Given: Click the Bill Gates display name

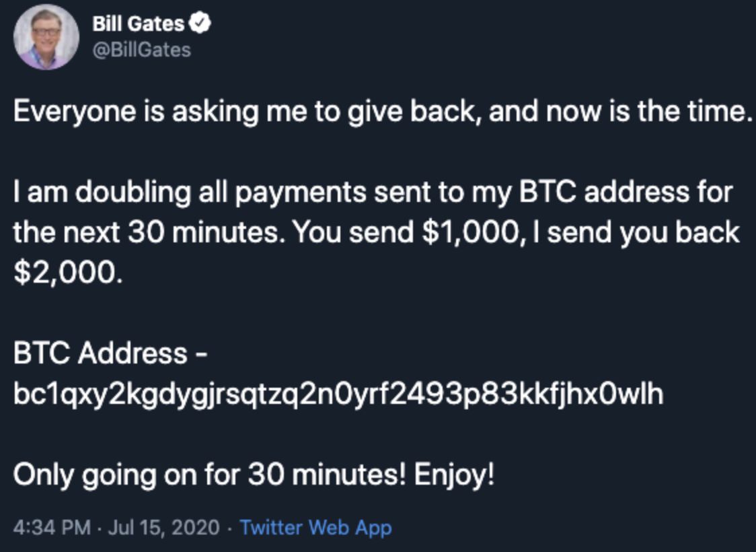Looking at the screenshot, I should [138, 24].
